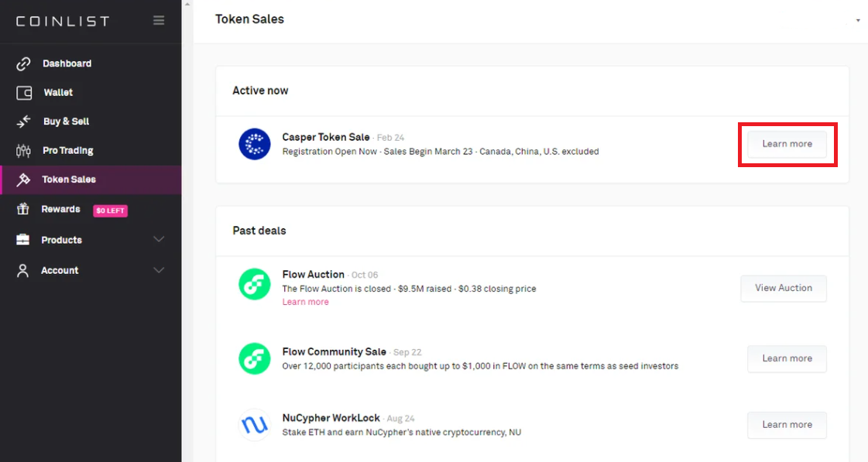Screen dimensions: 868x462
Task: Click the Dashboard link icon
Action: 24,63
